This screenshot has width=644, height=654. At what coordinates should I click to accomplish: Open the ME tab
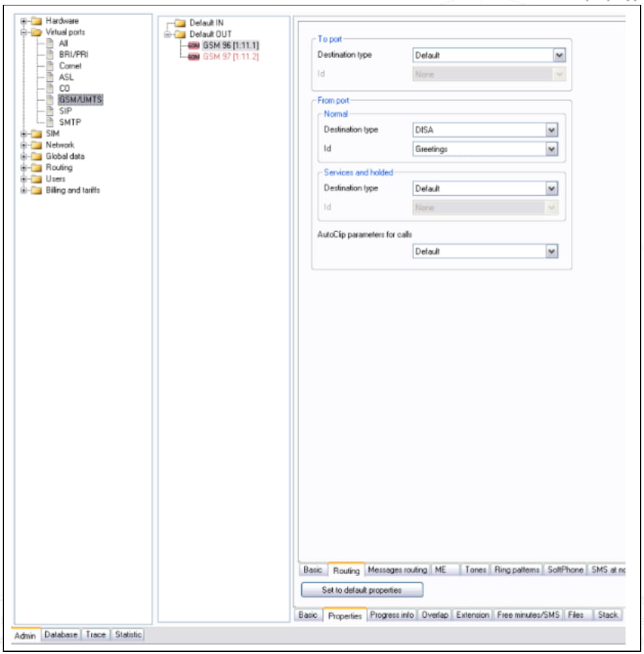pos(445,570)
